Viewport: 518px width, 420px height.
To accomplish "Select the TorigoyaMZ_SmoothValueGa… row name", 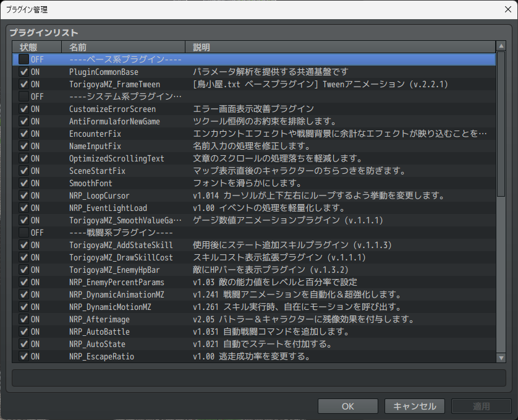I will point(125,220).
